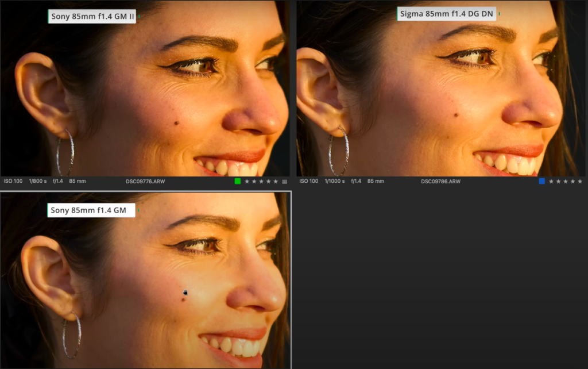Select the Sigma 85mm f1.4 DG DN photo
Screen dimensions: 588x369
pyautogui.click(x=441, y=88)
